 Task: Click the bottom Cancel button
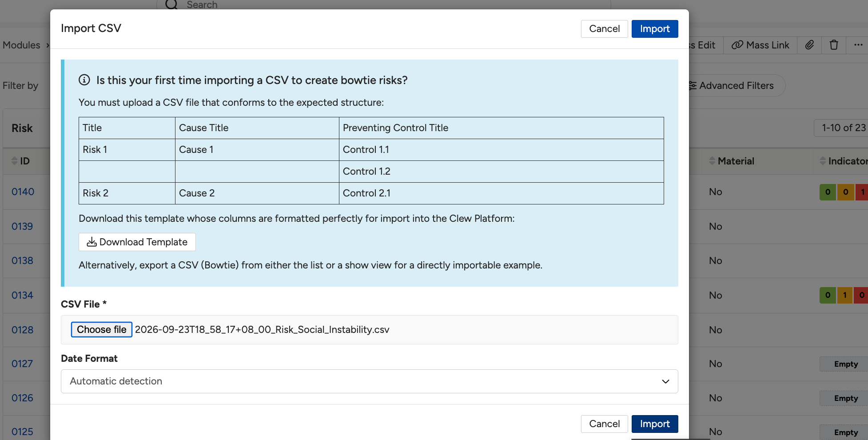point(604,424)
